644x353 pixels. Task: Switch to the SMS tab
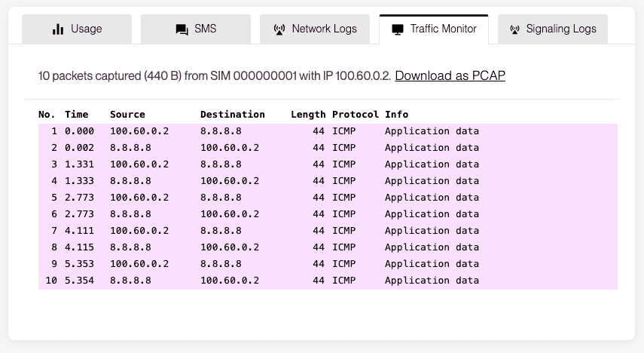tap(196, 29)
